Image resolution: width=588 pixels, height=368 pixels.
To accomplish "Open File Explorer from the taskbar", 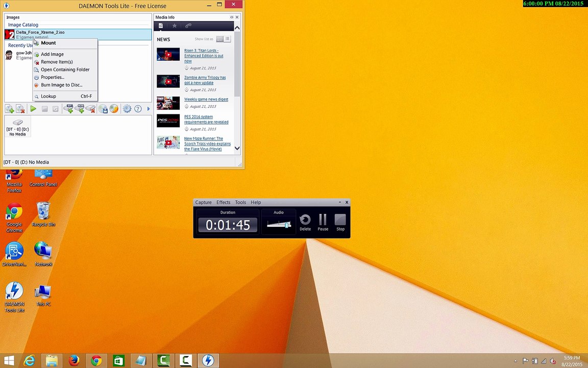I will coord(52,361).
